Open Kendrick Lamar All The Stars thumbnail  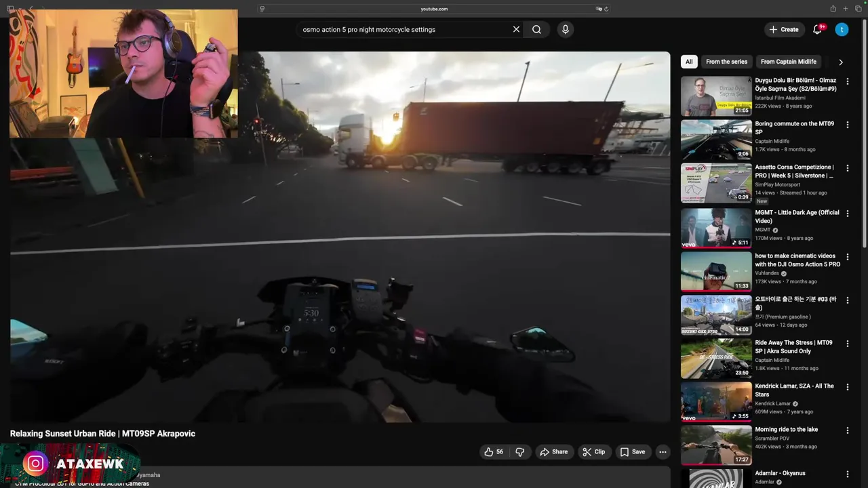point(716,401)
